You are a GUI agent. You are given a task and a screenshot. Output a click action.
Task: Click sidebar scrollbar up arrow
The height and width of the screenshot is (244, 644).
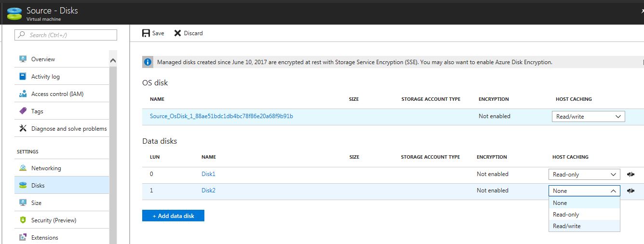click(x=113, y=61)
